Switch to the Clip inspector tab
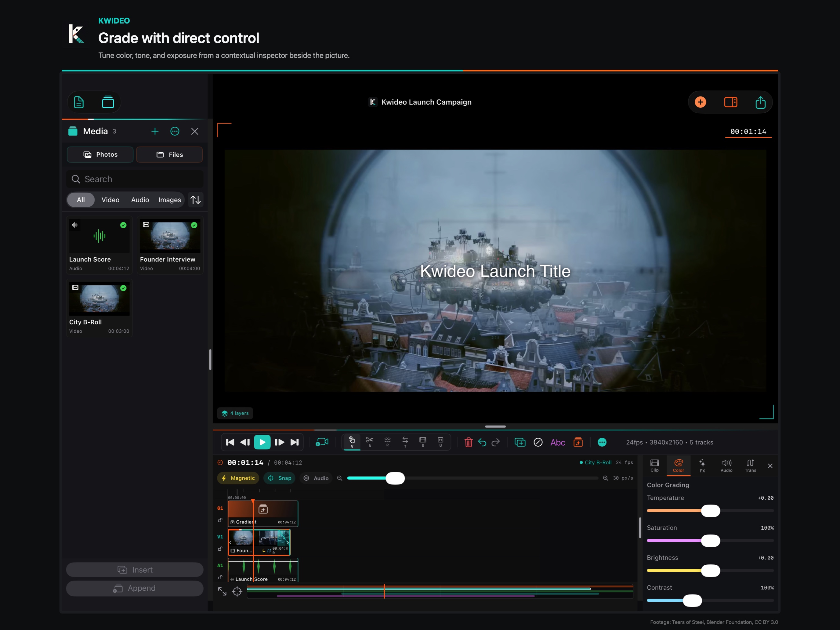This screenshot has width=840, height=630. pos(654,465)
